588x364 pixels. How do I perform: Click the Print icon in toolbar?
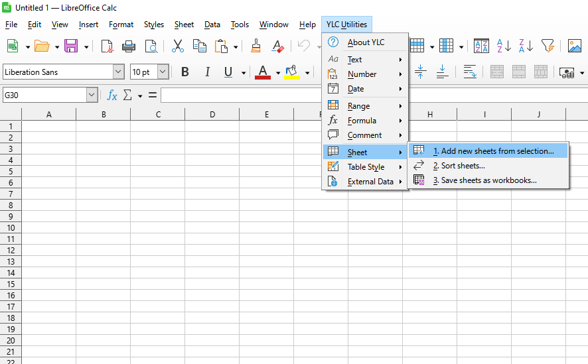click(129, 46)
